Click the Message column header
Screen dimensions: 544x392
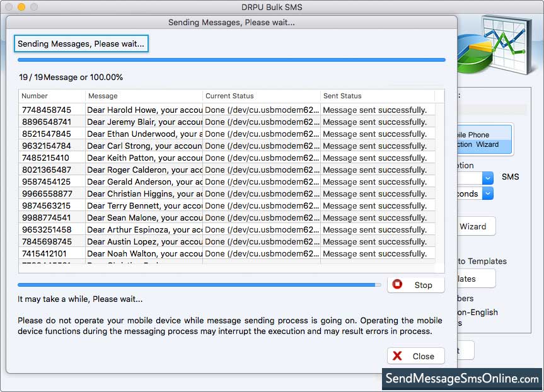tap(144, 96)
